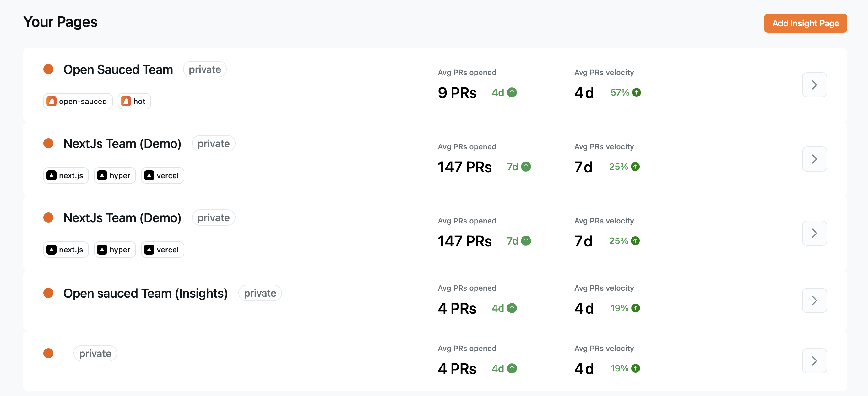Open chevron for Open sauced Team (Insights) row
The height and width of the screenshot is (396, 868).
pos(814,300)
